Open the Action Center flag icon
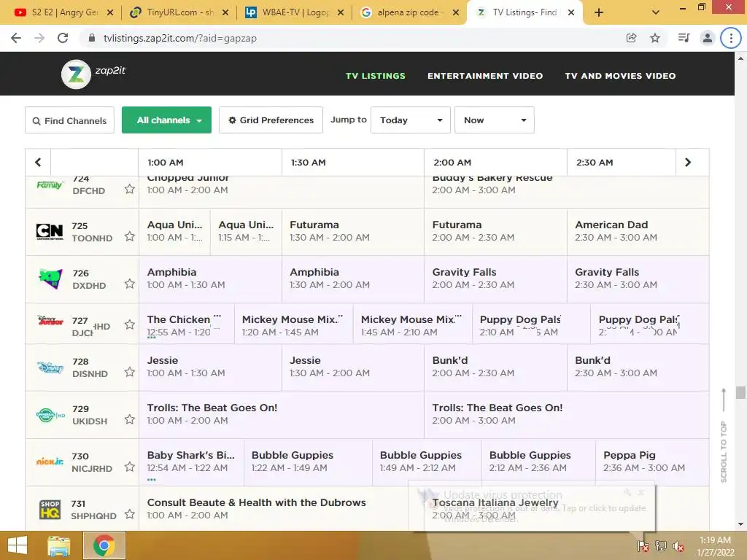Screen dimensions: 747x560 click(x=643, y=546)
